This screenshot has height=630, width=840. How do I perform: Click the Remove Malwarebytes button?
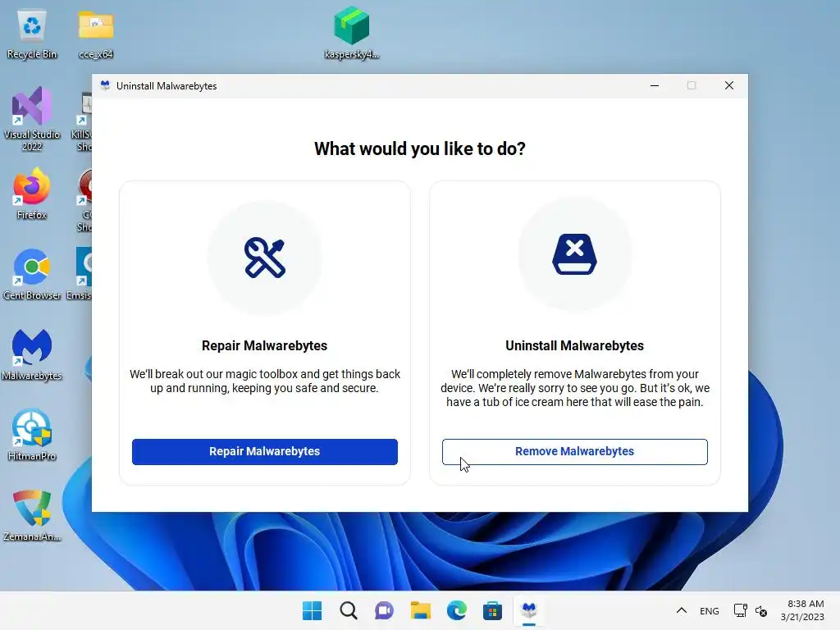point(574,452)
